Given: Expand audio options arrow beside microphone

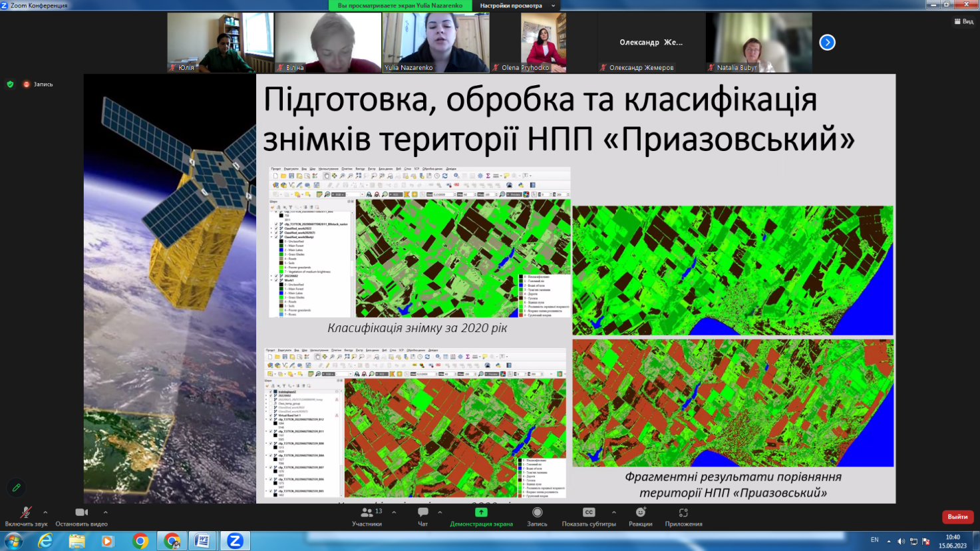Looking at the screenshot, I should [45, 512].
